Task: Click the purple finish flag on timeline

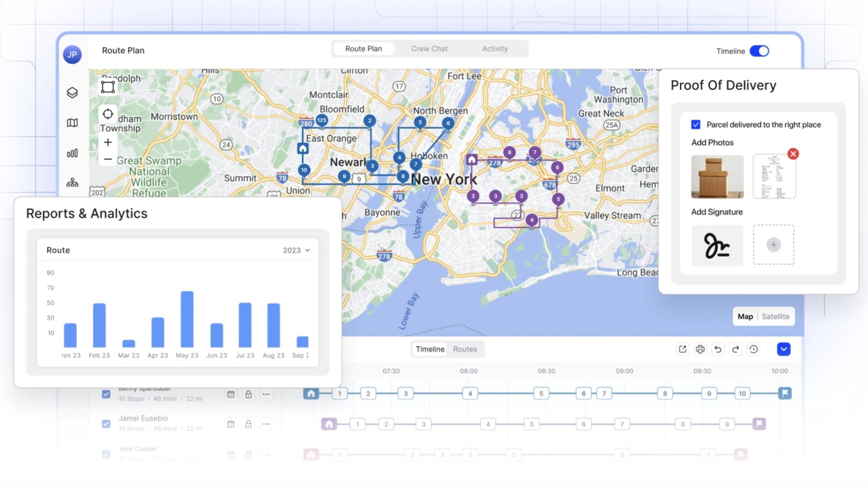Action: pyautogui.click(x=759, y=424)
